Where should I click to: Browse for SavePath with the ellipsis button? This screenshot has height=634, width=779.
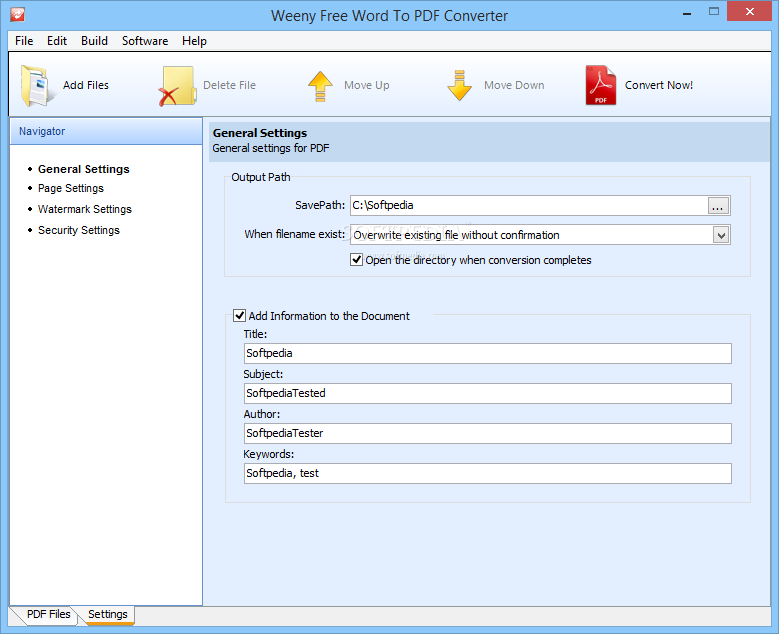[x=718, y=206]
